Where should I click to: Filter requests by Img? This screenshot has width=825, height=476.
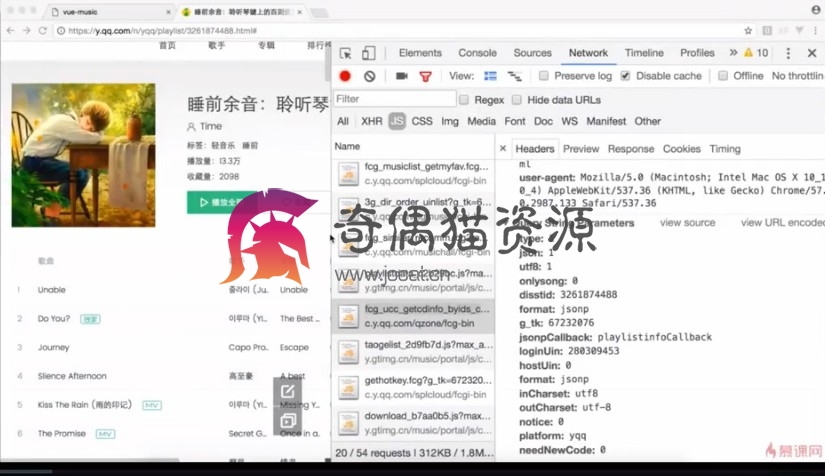(x=449, y=121)
